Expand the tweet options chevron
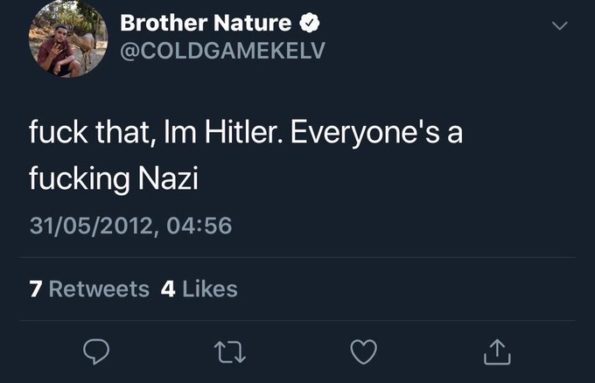The image size is (595, 383). [x=560, y=26]
